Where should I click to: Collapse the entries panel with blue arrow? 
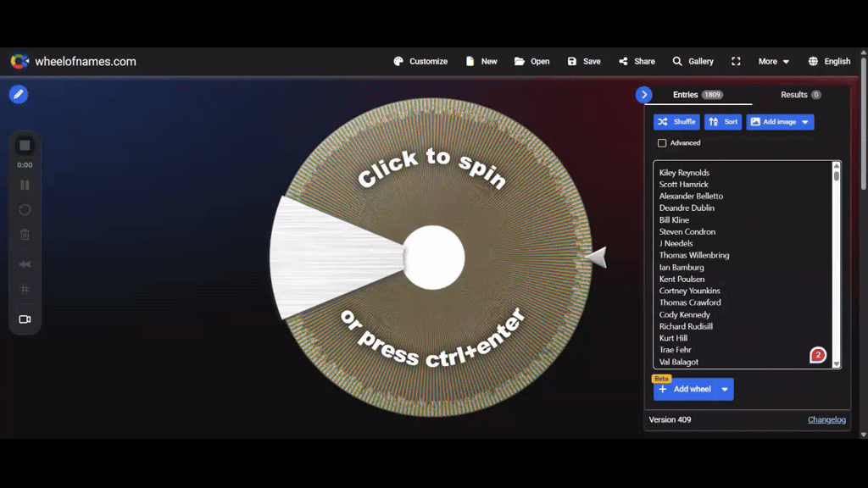click(644, 95)
